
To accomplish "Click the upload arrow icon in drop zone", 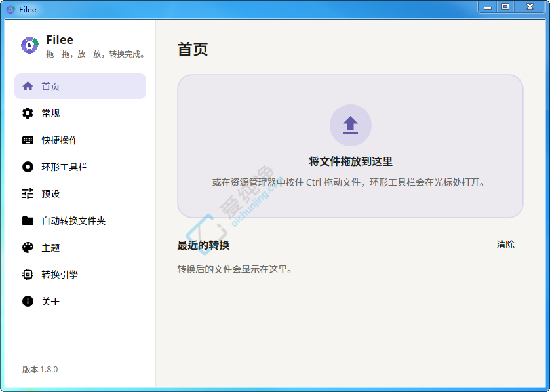I will [x=351, y=125].
